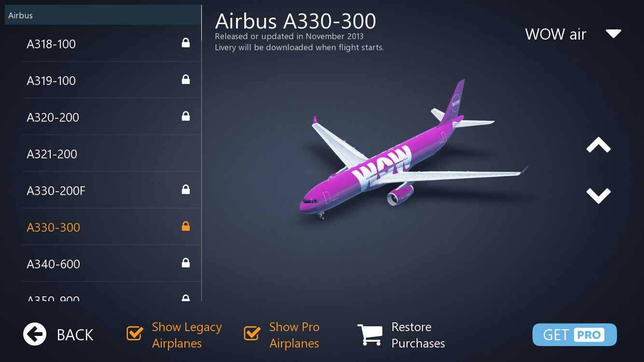Image resolution: width=644 pixels, height=362 pixels.
Task: Select the A321-200 aircraft entry
Action: 112,153
